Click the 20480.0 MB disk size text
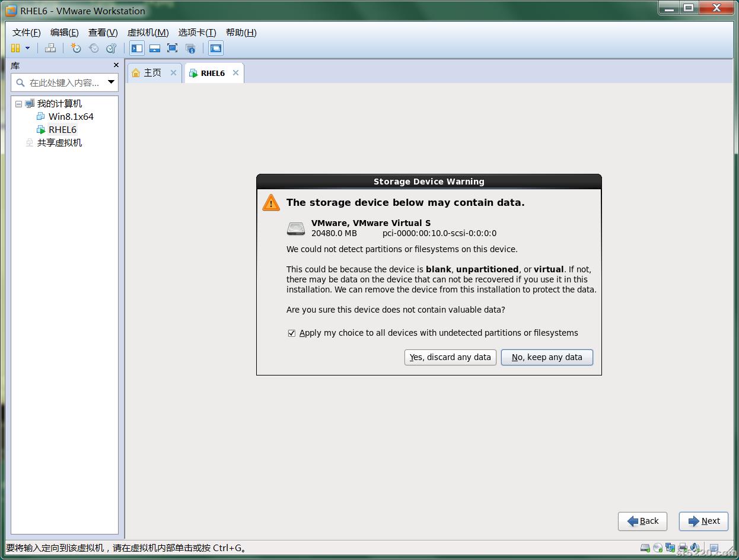 [x=334, y=233]
